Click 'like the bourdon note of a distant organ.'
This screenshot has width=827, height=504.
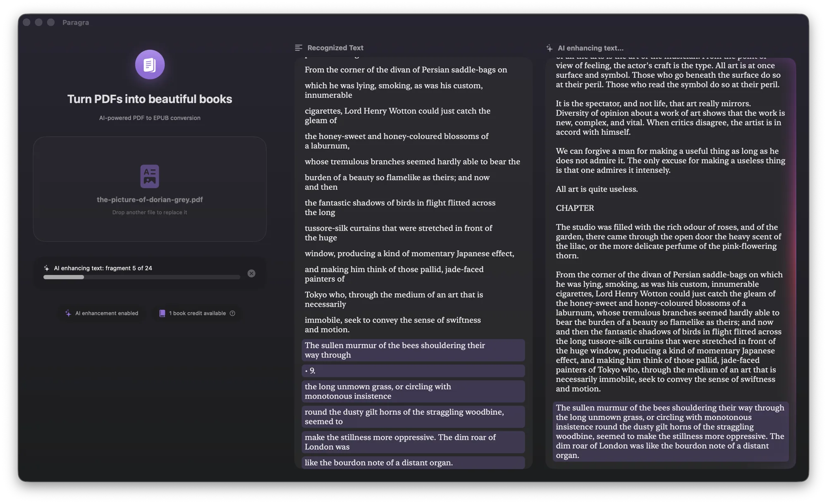413,463
